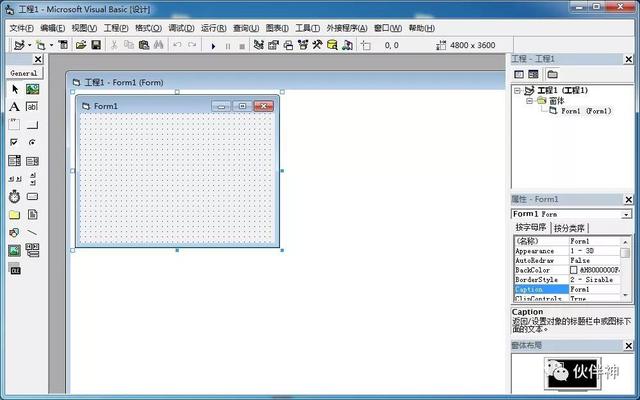Image resolution: width=640 pixels, height=400 pixels.
Task: Click the Paste toolbar icon
Action: (144, 45)
